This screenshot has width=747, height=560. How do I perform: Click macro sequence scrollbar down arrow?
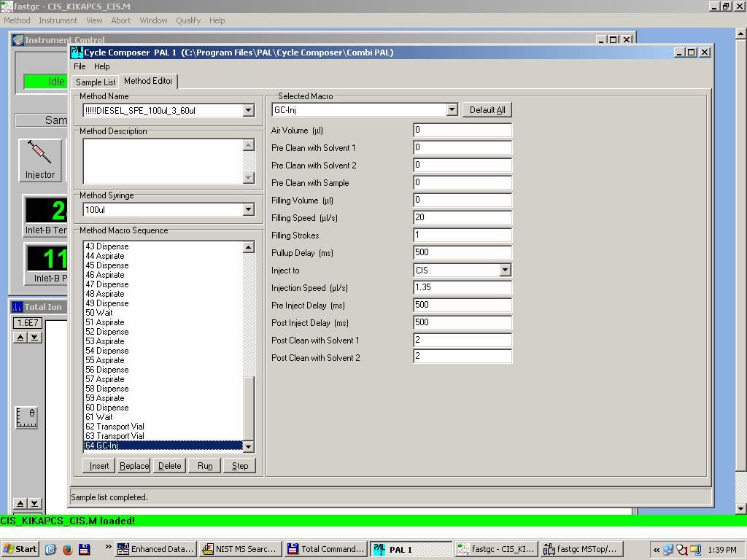coord(249,446)
